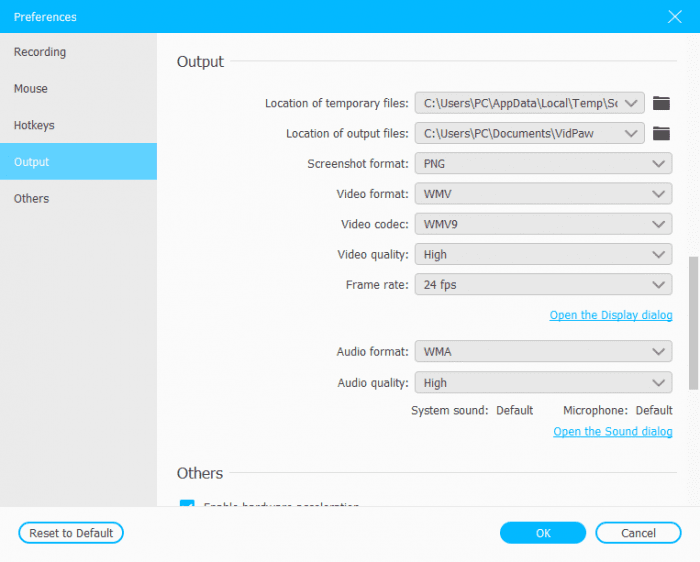Open the Screenshot format PNG dropdown
700x562 pixels.
[543, 163]
